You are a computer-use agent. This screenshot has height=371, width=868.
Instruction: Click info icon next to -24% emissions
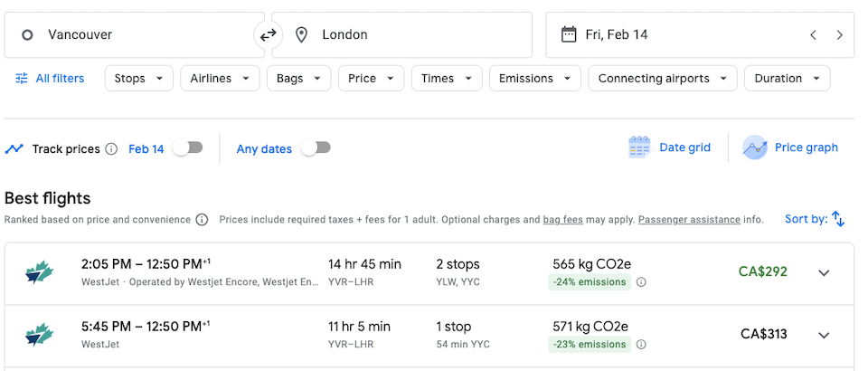[x=641, y=281]
